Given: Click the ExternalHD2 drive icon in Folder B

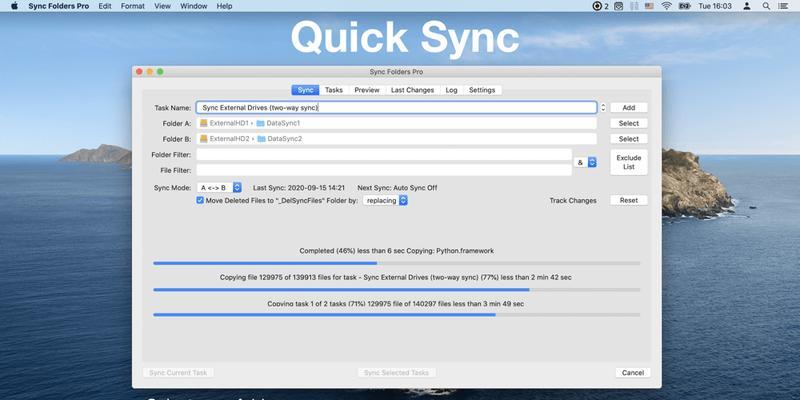Looking at the screenshot, I should coord(204,139).
